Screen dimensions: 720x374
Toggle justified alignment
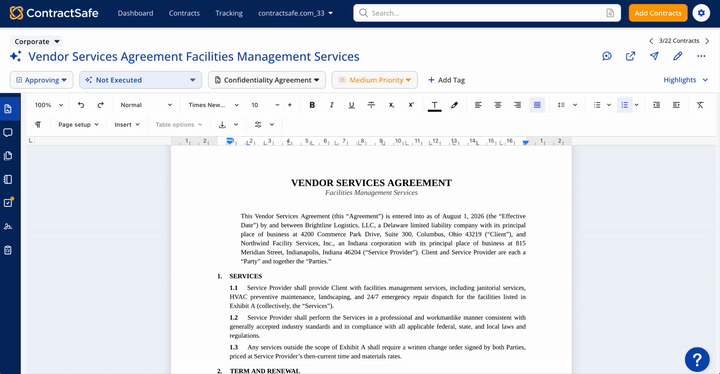tap(537, 105)
